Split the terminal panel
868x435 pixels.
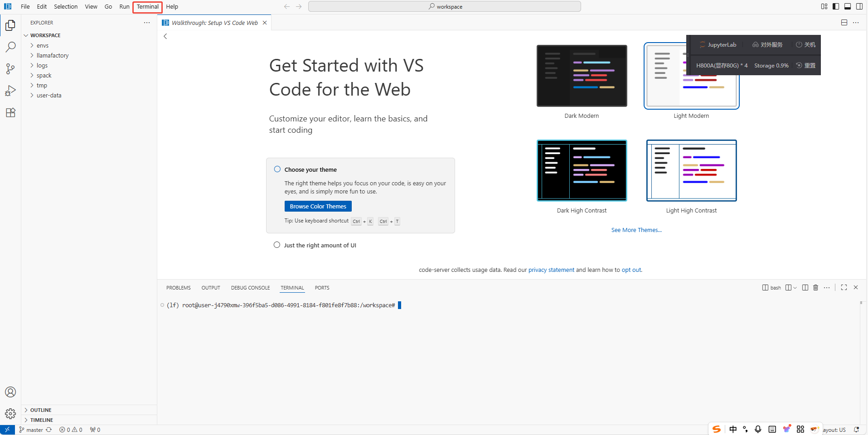pyautogui.click(x=805, y=288)
